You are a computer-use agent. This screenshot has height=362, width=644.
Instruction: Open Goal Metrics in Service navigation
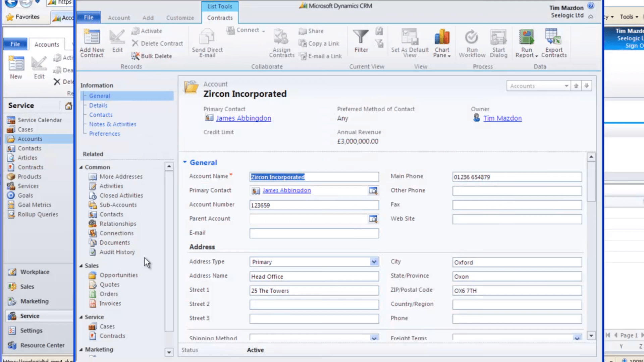[30, 205]
